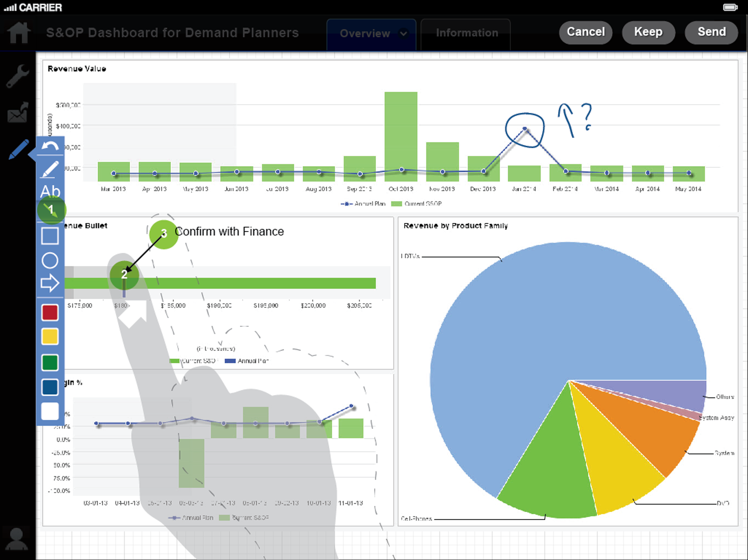Choose the red color swatch

tap(50, 312)
